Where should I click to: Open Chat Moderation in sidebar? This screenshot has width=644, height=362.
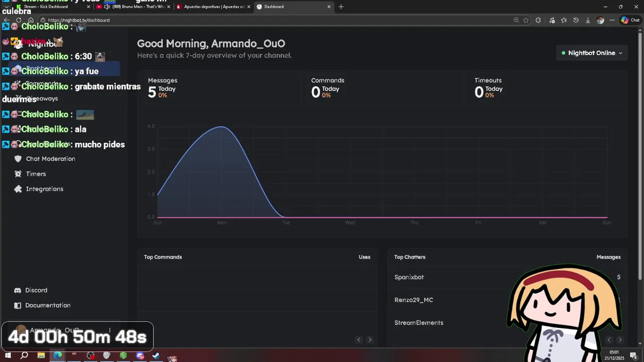click(50, 159)
